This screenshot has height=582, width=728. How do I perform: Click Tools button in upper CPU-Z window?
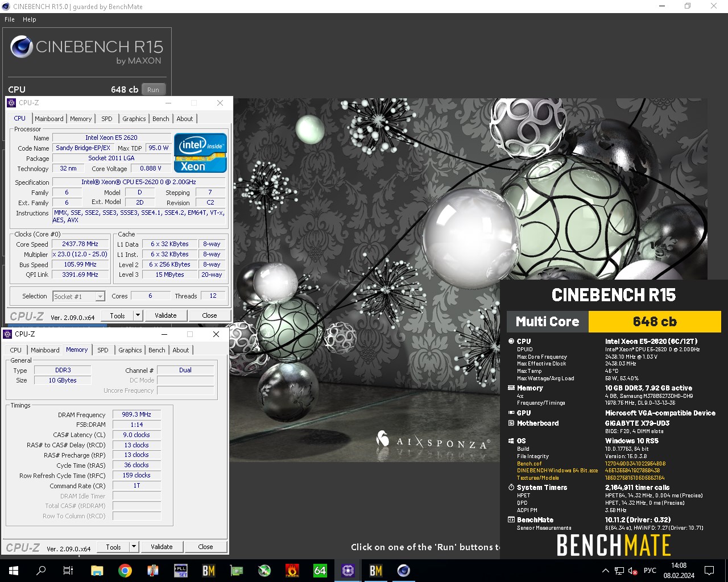117,315
